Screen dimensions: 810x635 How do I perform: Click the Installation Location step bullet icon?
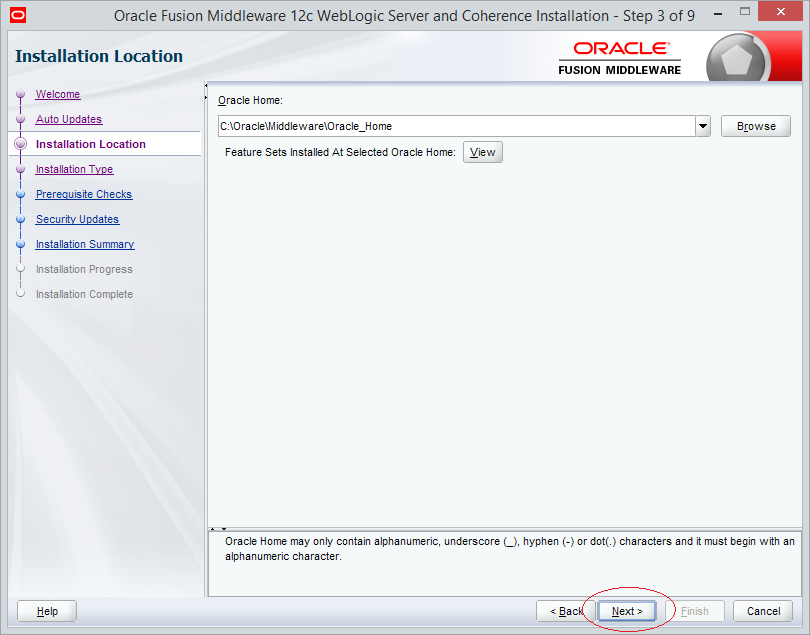point(21,144)
